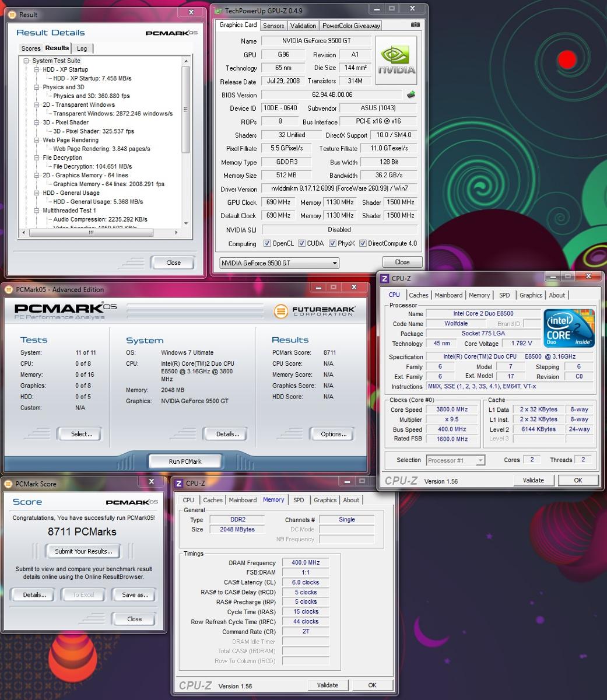This screenshot has width=607, height=700.
Task: Collapse the Multithreaded Test 1 node
Action: (x=37, y=211)
